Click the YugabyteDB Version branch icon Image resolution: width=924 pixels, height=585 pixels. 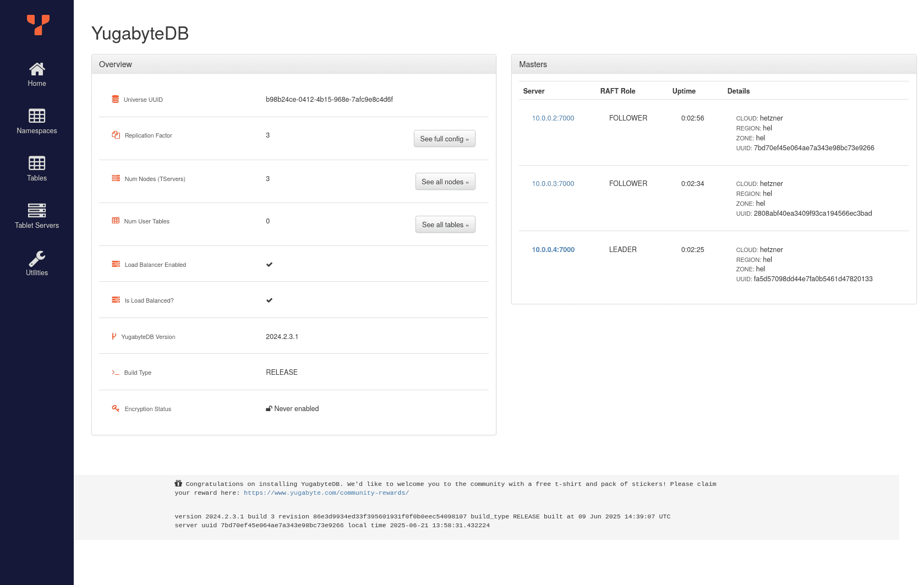point(114,336)
